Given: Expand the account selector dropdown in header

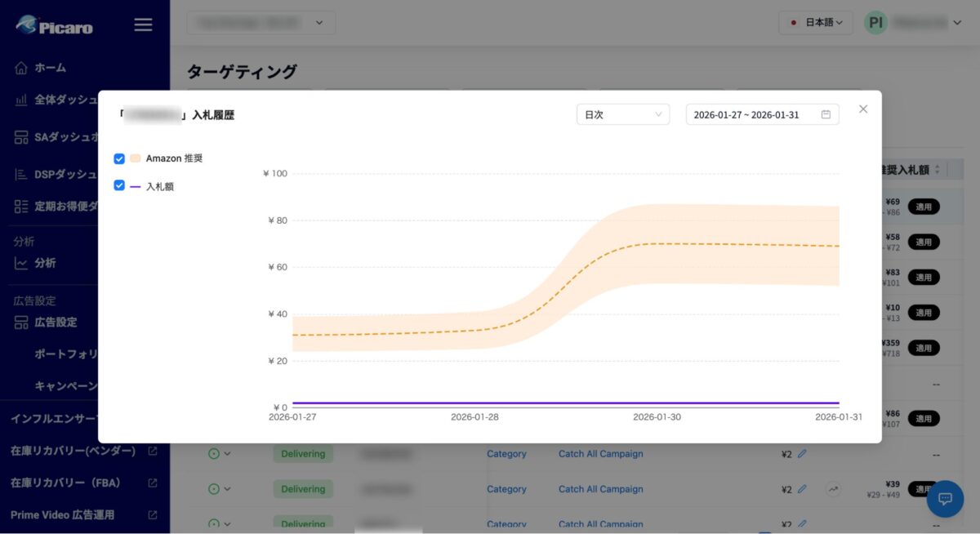Looking at the screenshot, I should (261, 23).
